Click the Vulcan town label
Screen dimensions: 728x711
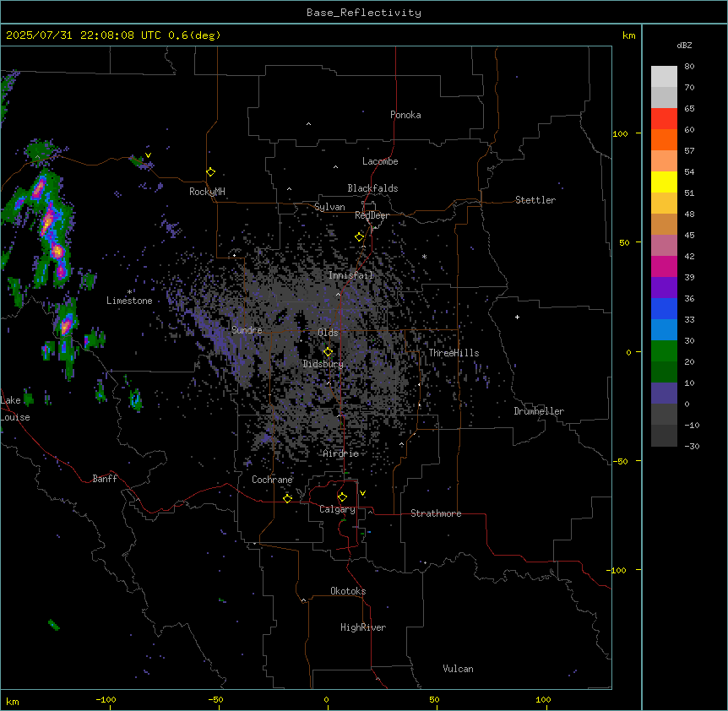[458, 669]
